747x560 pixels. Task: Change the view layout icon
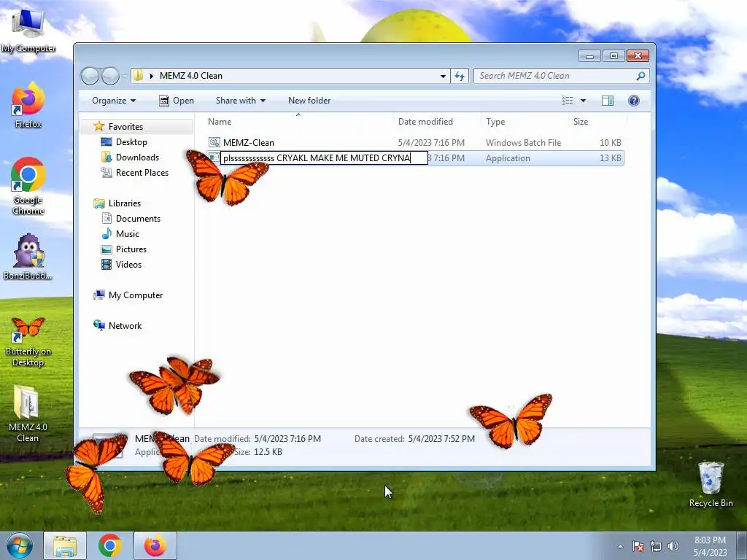[568, 101]
